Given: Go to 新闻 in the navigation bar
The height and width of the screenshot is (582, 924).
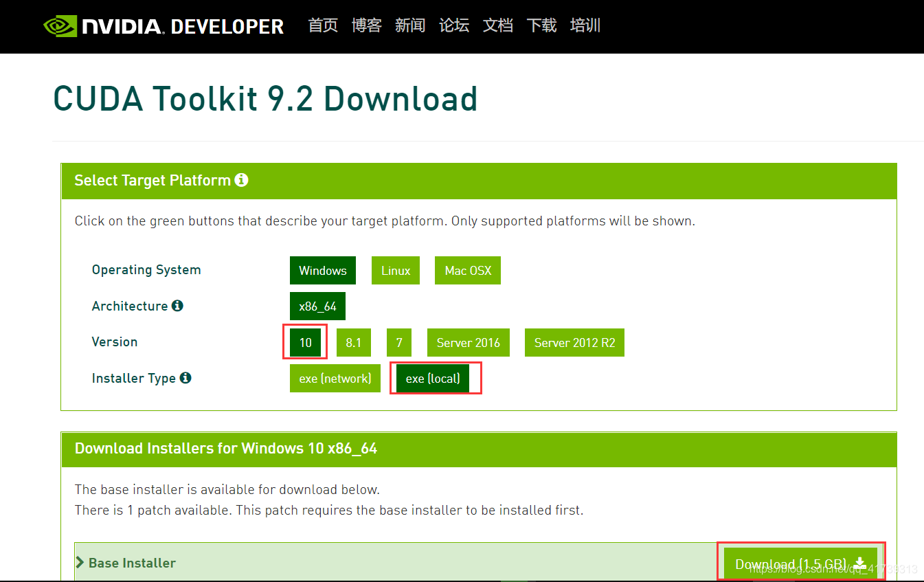Looking at the screenshot, I should [x=410, y=26].
